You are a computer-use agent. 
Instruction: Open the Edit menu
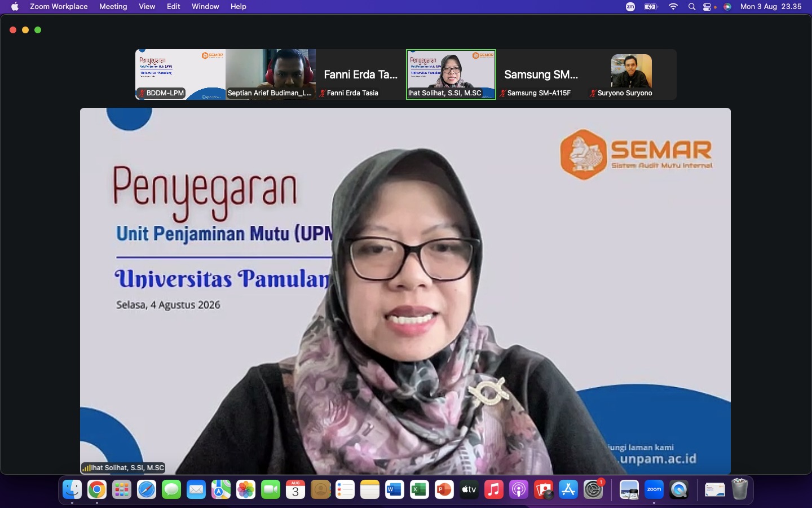tap(174, 7)
